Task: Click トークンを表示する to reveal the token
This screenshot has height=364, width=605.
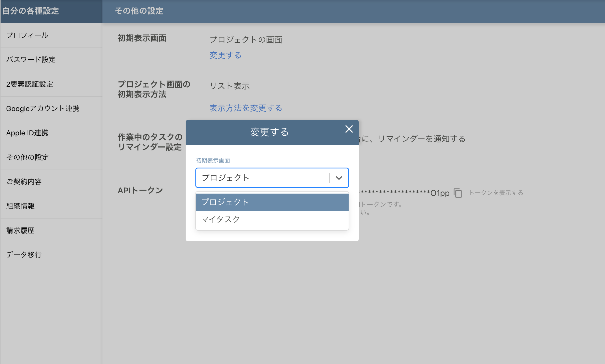Action: [x=496, y=193]
